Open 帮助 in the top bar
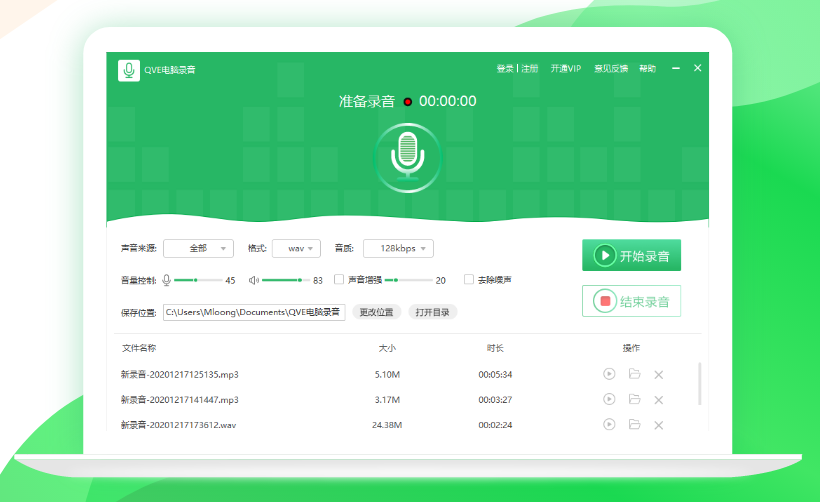This screenshot has width=820, height=502. click(647, 69)
